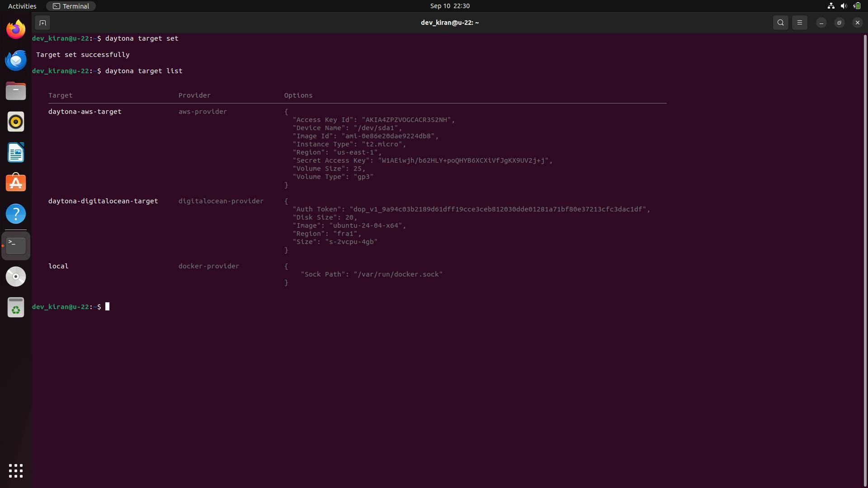The width and height of the screenshot is (868, 488).
Task: Open the Trash in the dock
Action: (16, 307)
